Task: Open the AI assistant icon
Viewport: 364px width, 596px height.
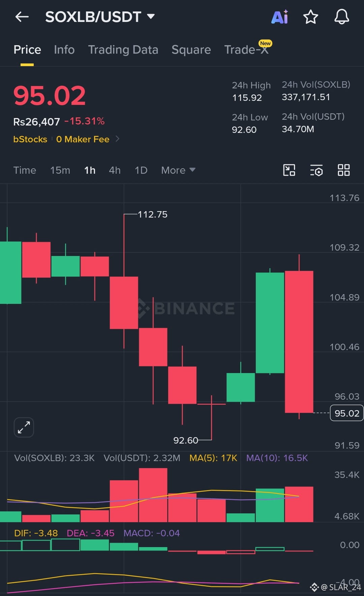Action: pyautogui.click(x=280, y=17)
